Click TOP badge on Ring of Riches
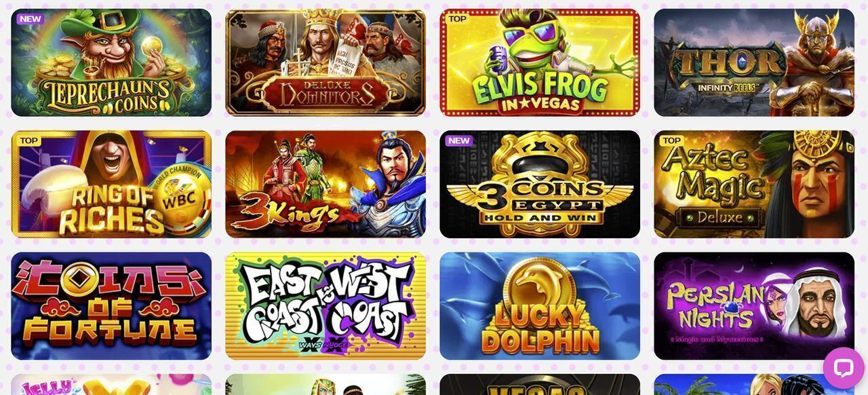The image size is (868, 395). (29, 140)
